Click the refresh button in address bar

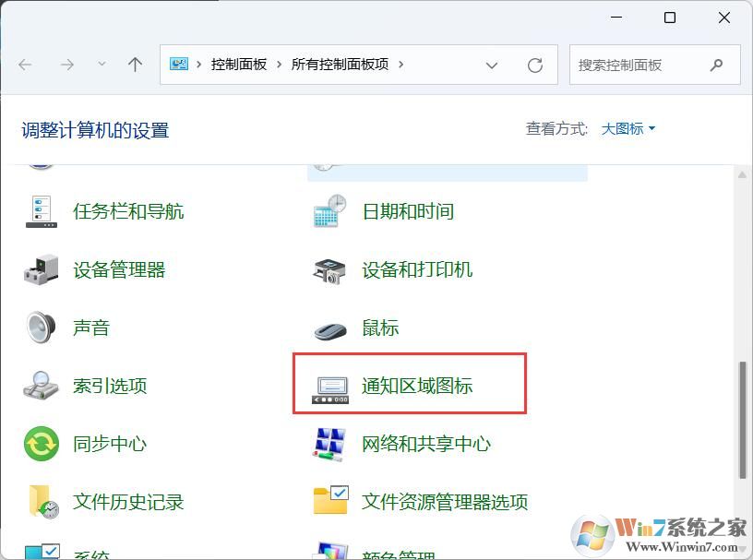tap(535, 65)
